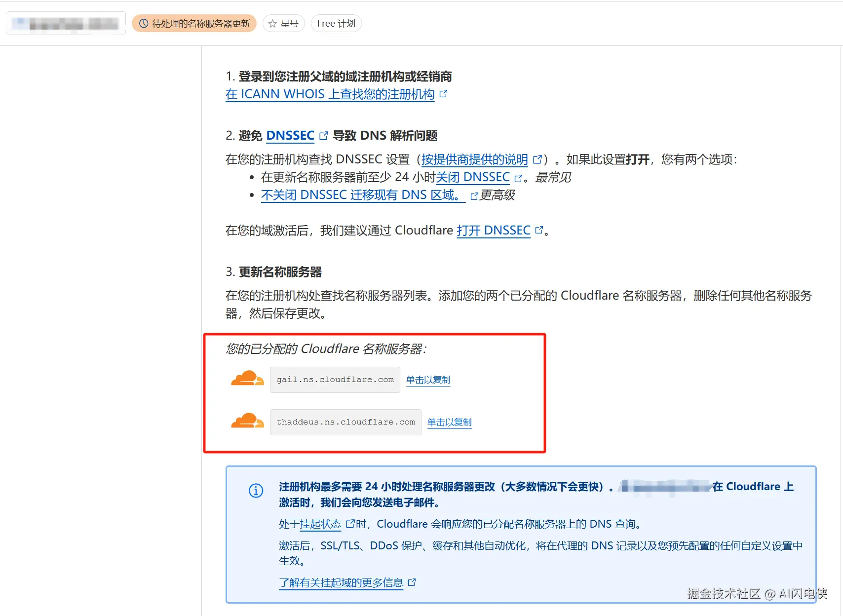Click the 关闭 DNSSEC link
843x616 pixels.
coord(474,177)
